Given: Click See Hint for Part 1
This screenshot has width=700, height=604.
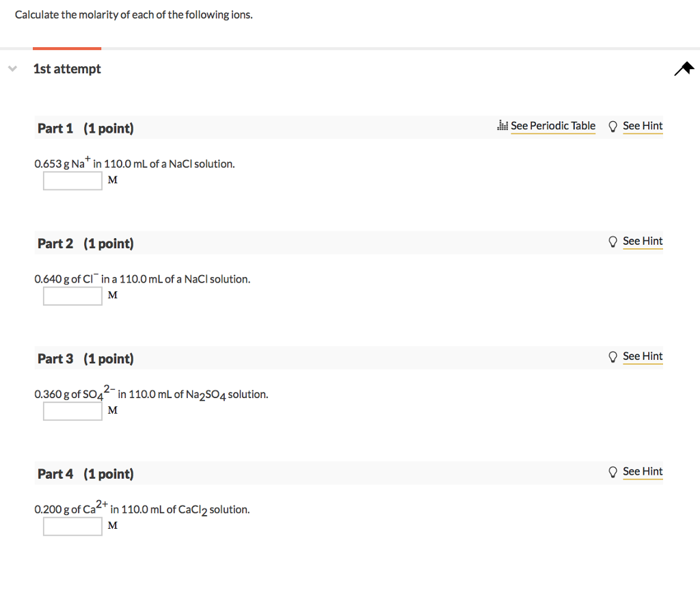Looking at the screenshot, I should 642,126.
